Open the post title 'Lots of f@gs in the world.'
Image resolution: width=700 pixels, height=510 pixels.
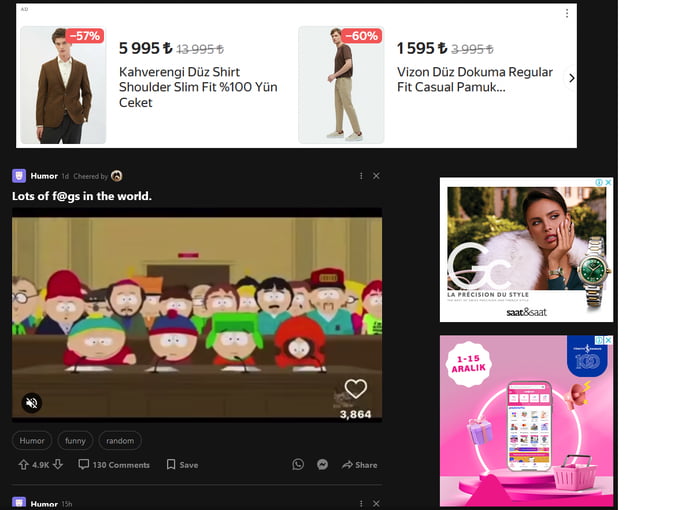(x=82, y=196)
